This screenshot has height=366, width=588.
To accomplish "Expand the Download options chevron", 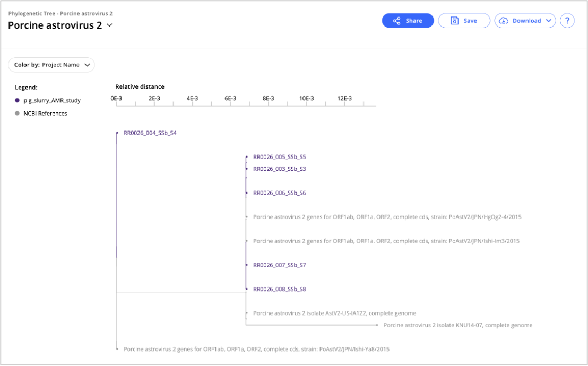I will click(548, 21).
